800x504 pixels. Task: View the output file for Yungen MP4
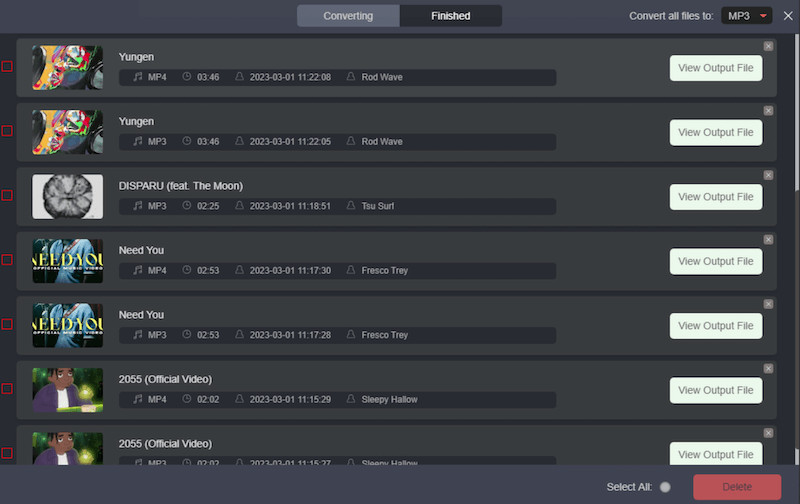(x=716, y=68)
